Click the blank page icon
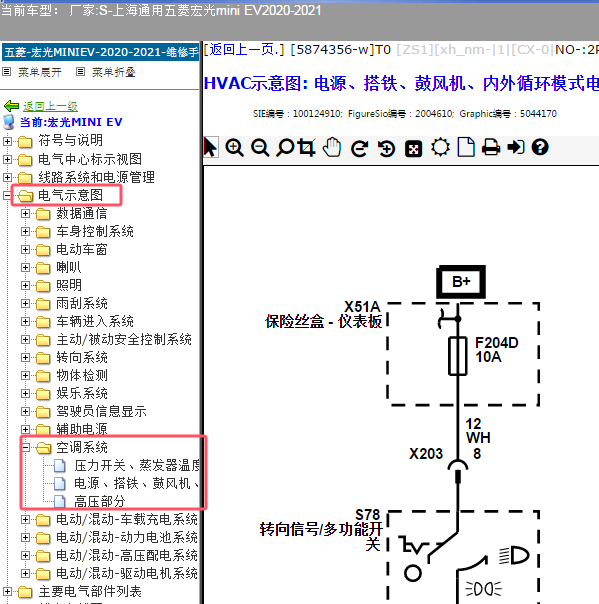The width and height of the screenshot is (599, 604). click(x=466, y=147)
